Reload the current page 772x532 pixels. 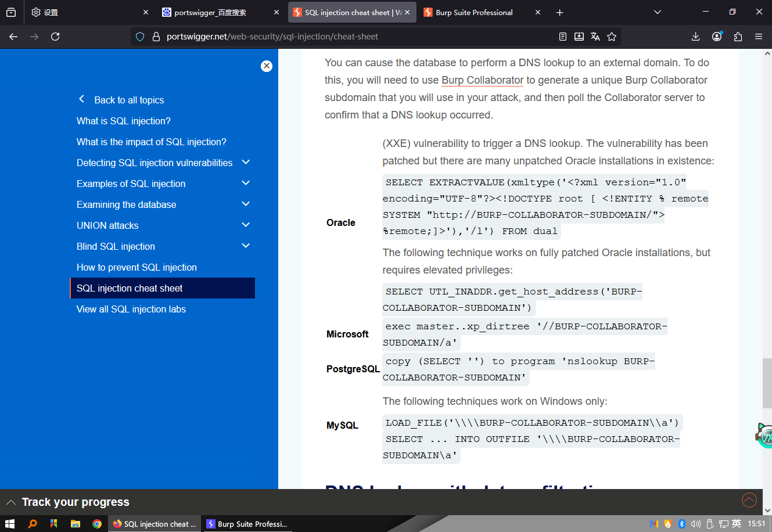point(55,37)
